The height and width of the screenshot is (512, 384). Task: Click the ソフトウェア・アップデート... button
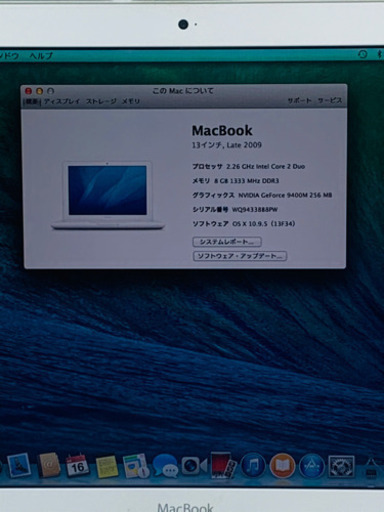[x=240, y=256]
